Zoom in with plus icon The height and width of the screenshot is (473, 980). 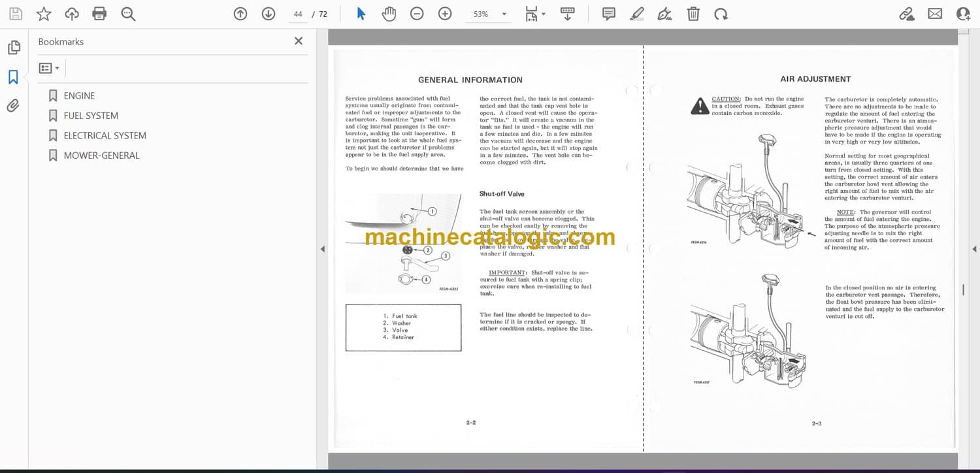(445, 14)
